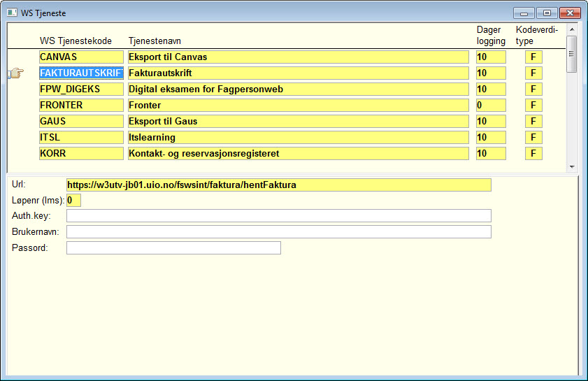Click Kodeverditype F for GAUS row
588x381 pixels.
pos(533,121)
